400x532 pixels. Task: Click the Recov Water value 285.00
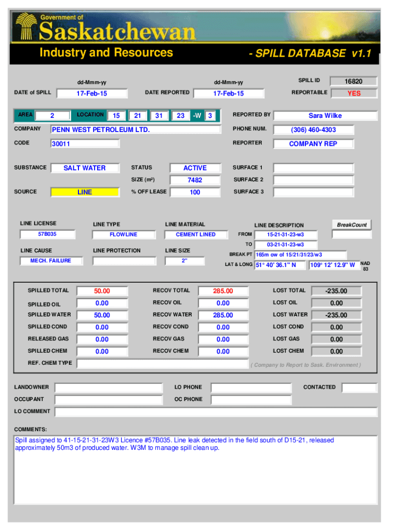pos(223,315)
